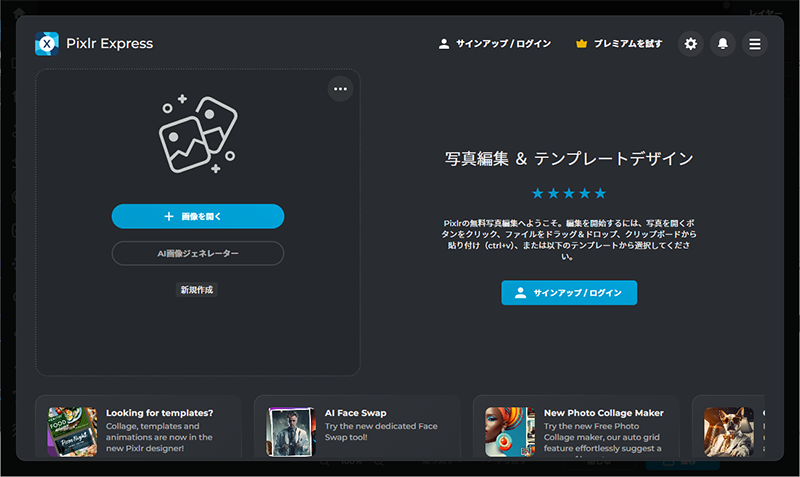Viewport: 800px width, 477px height.
Task: Click the blue 画像を開く button
Action: click(198, 216)
